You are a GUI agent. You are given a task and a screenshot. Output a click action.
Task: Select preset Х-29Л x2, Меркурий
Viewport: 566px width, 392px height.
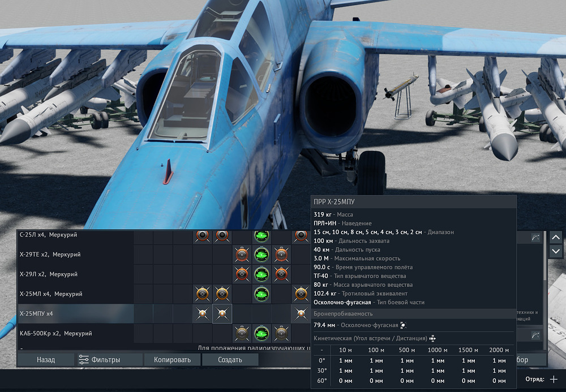pyautogui.click(x=48, y=274)
